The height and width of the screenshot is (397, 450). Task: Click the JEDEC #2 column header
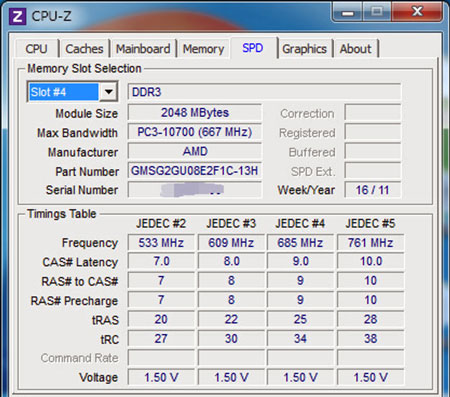pos(161,223)
